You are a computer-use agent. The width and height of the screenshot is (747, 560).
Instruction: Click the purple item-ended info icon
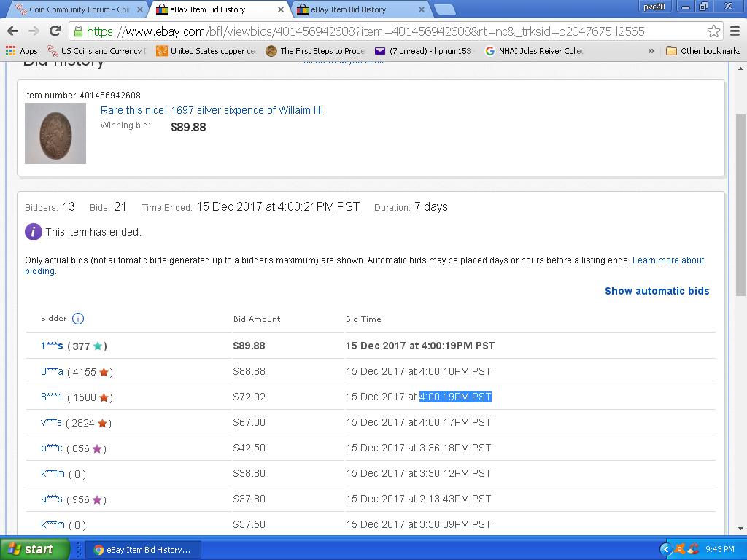[34, 232]
